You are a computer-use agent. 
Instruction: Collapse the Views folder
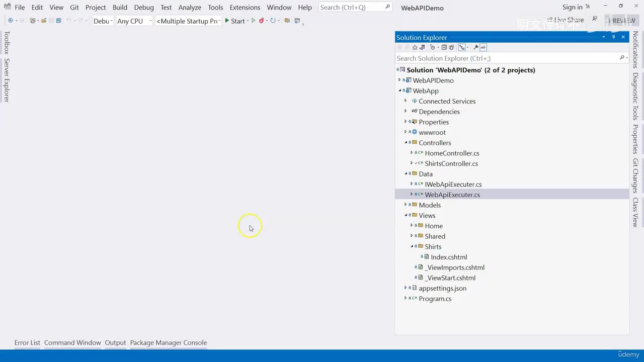406,215
